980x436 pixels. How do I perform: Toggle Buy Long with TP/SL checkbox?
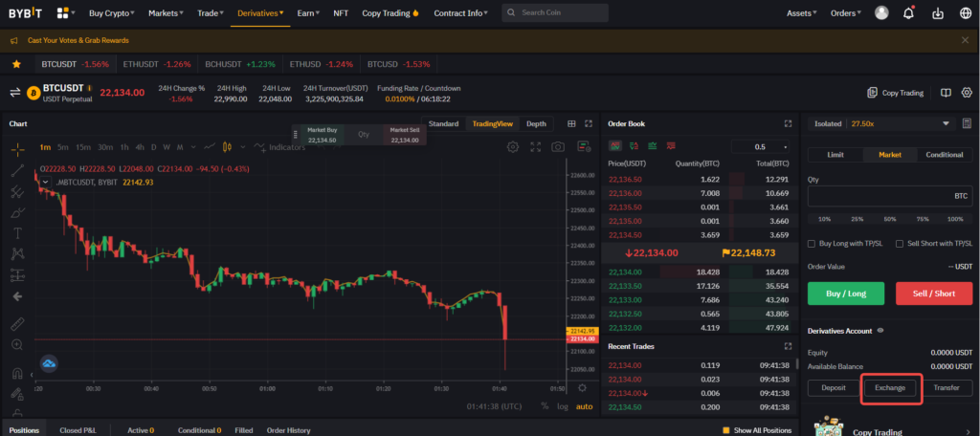[x=812, y=244]
